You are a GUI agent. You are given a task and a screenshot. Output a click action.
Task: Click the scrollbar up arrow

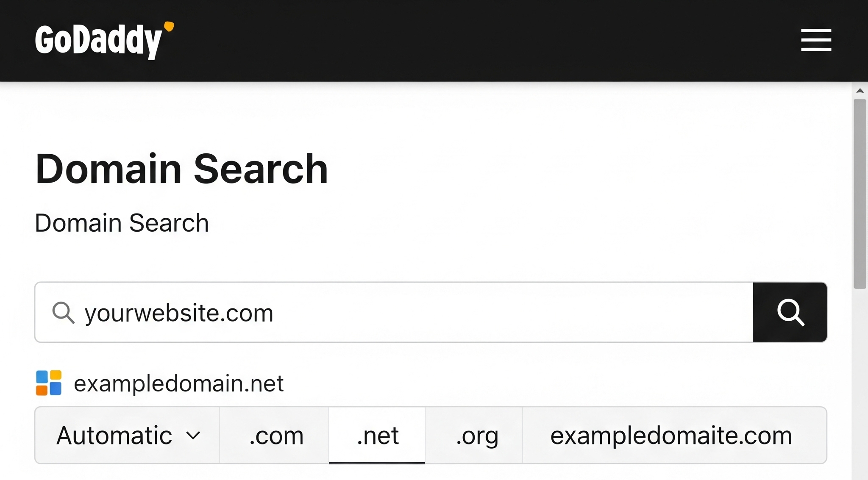(x=860, y=91)
